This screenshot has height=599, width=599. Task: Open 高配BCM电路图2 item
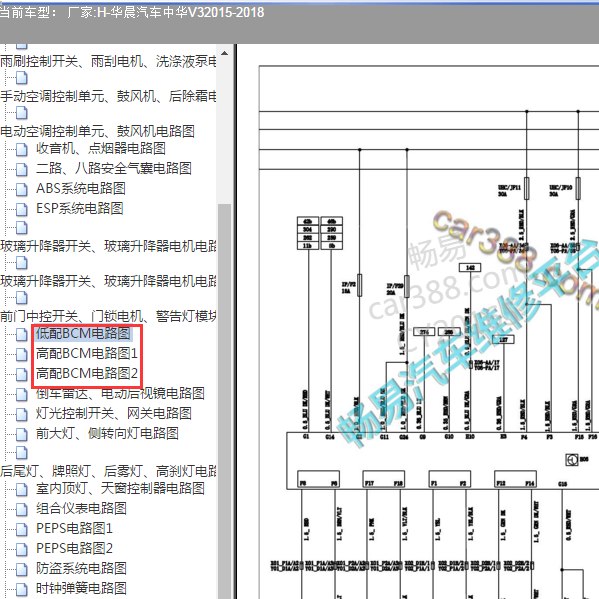[x=87, y=373]
